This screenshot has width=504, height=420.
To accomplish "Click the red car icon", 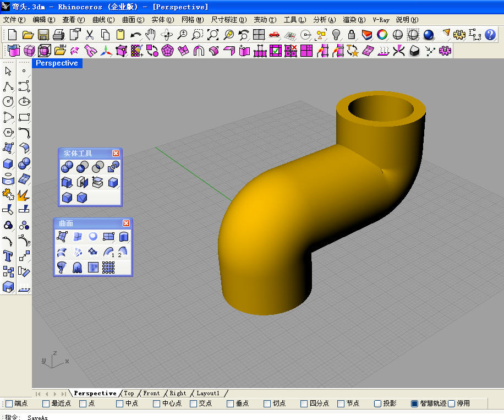I will (x=274, y=35).
